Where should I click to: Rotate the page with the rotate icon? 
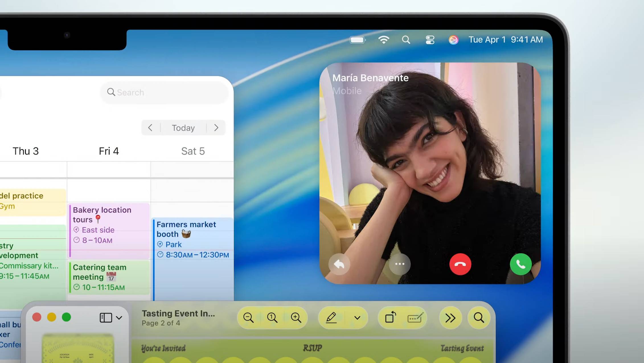pyautogui.click(x=390, y=317)
